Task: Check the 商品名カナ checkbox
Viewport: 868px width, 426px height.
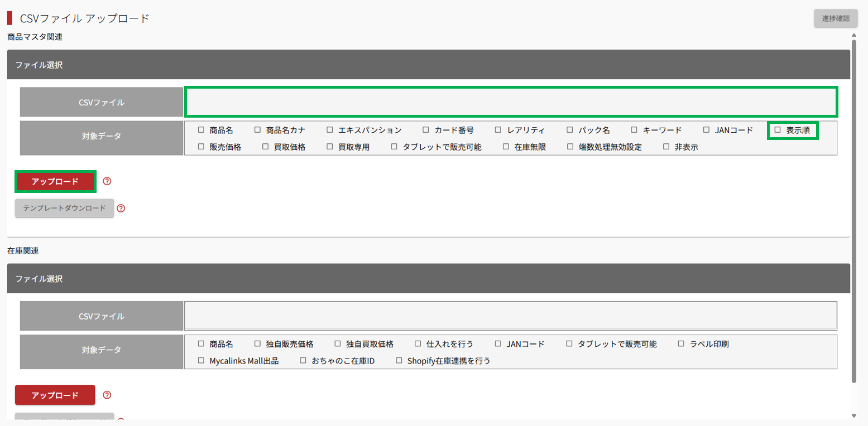Action: 258,130
